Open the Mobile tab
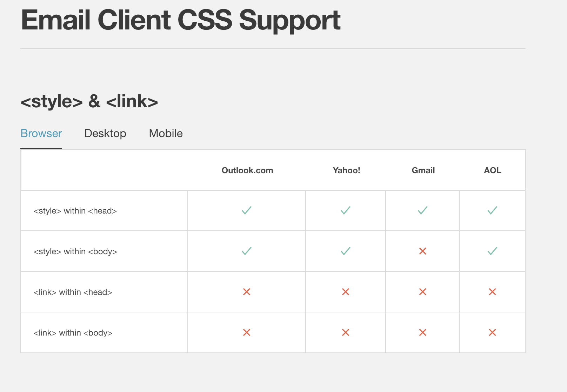The image size is (567, 392). (x=166, y=134)
